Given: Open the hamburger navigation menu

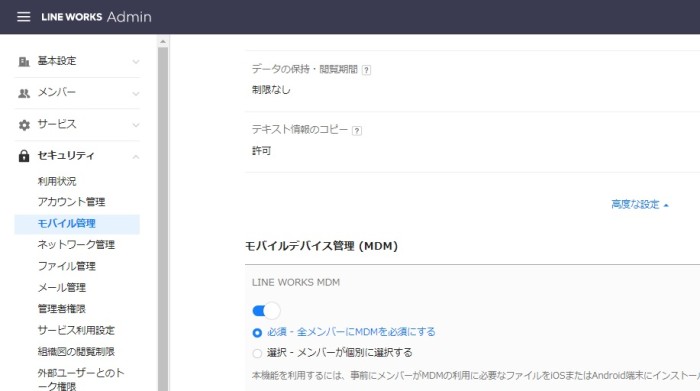Looking at the screenshot, I should [24, 17].
